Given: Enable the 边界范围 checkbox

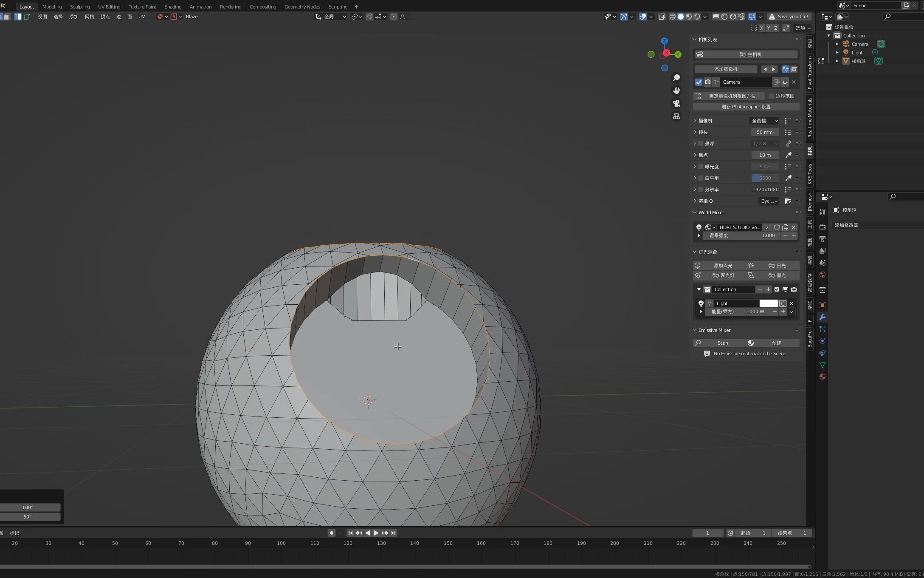Looking at the screenshot, I should 772,96.
